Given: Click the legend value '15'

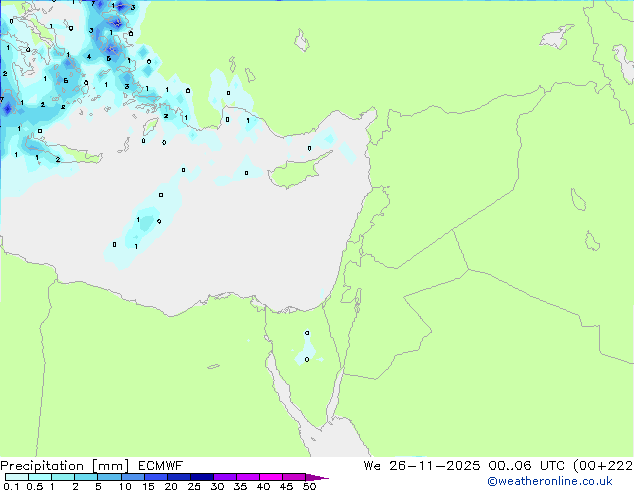Looking at the screenshot, I should pyautogui.click(x=148, y=486).
